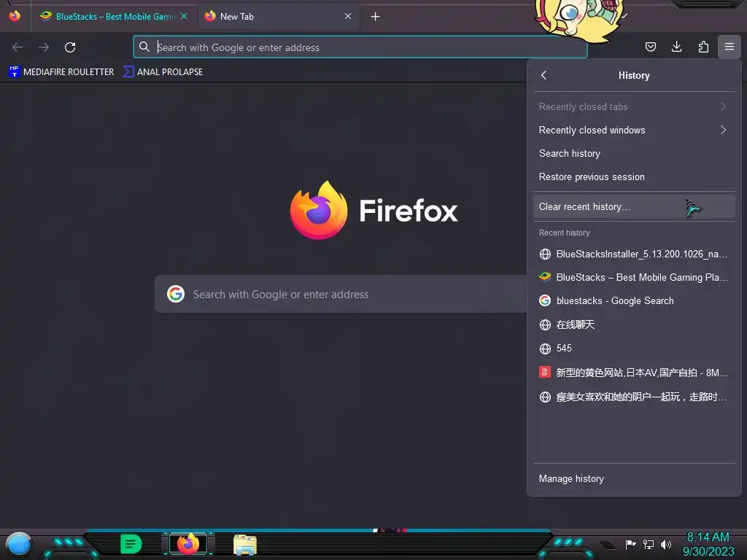
Task: Choose Clear recent history…
Action: tap(634, 206)
